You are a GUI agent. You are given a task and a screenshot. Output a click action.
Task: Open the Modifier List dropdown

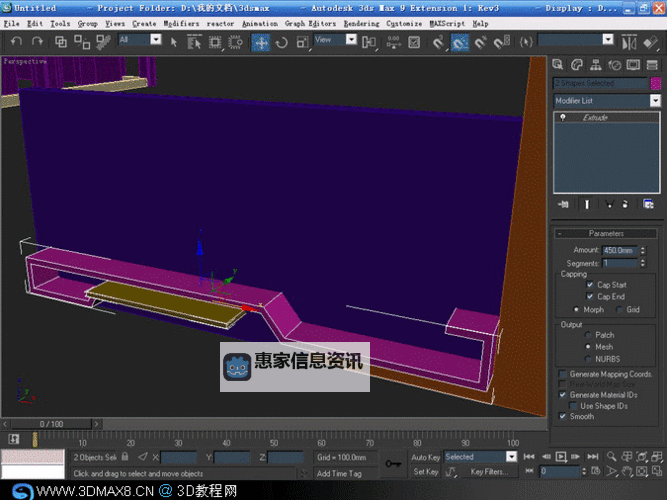point(655,101)
